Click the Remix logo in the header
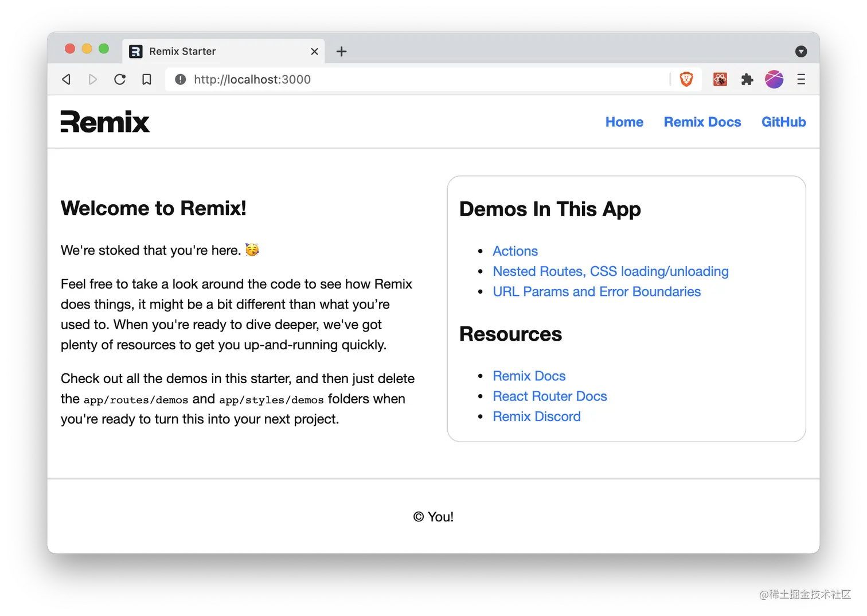This screenshot has height=616, width=867. (105, 122)
